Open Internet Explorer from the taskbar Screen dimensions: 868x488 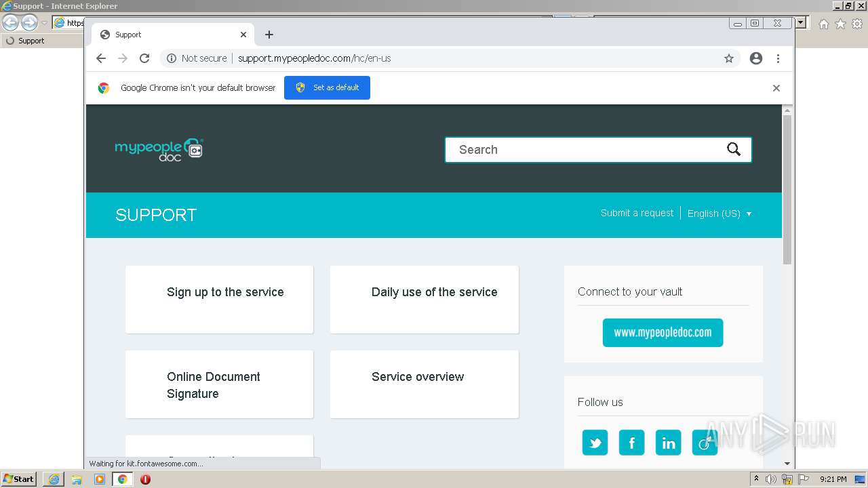click(x=54, y=479)
